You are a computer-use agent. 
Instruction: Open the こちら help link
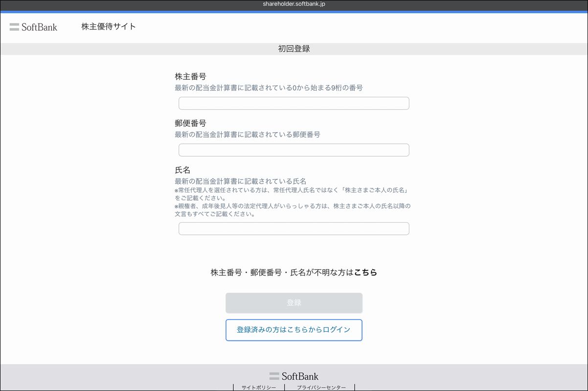[x=365, y=273]
